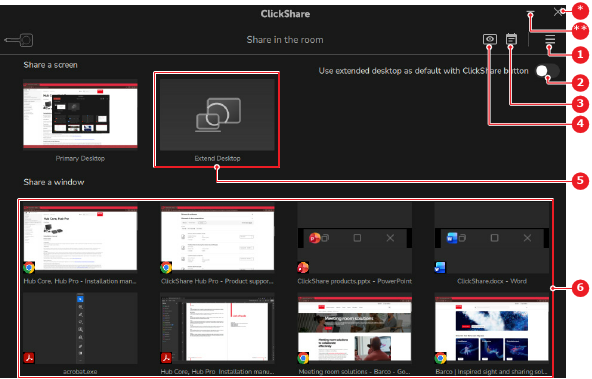Click the ClickShare button icon at left
Viewport: 592px width, 379px height.
(19, 40)
